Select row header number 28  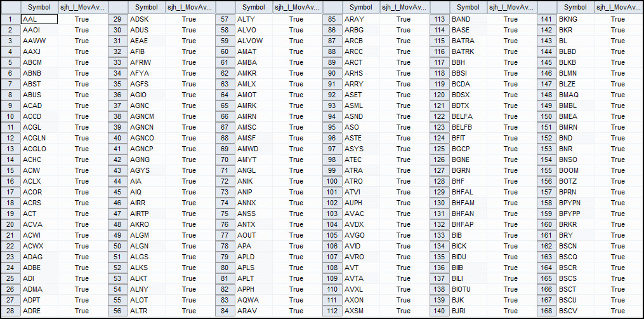[x=11, y=310]
